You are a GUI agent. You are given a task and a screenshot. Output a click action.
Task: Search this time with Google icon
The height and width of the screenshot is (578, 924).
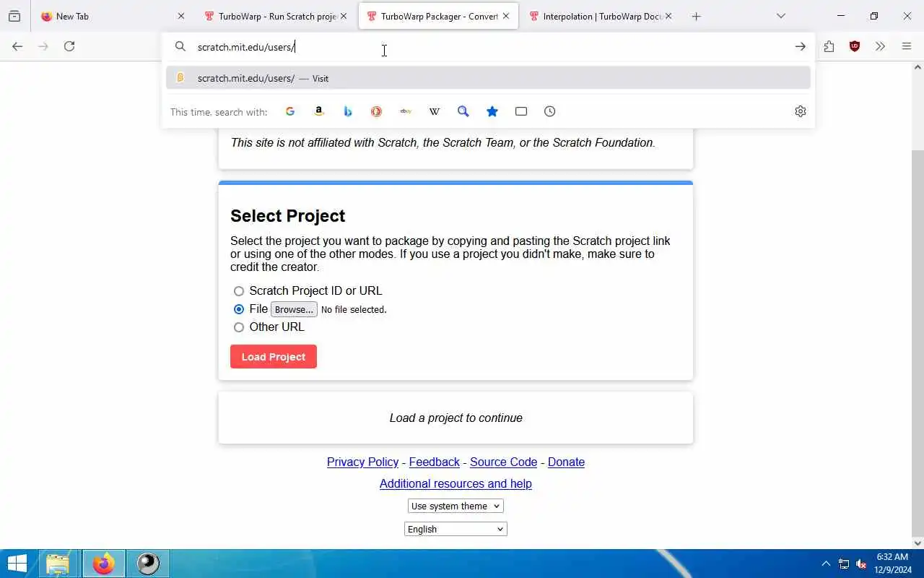click(x=290, y=111)
